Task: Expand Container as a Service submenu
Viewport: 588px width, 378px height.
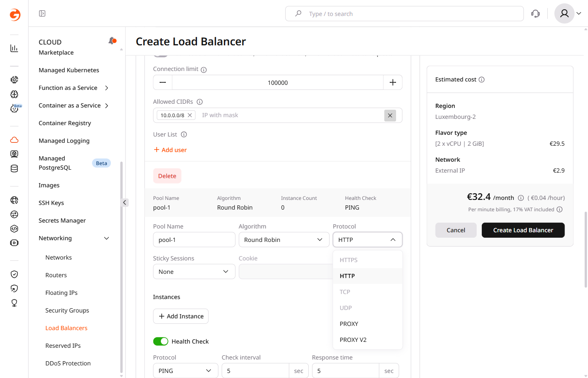Action: (107, 105)
